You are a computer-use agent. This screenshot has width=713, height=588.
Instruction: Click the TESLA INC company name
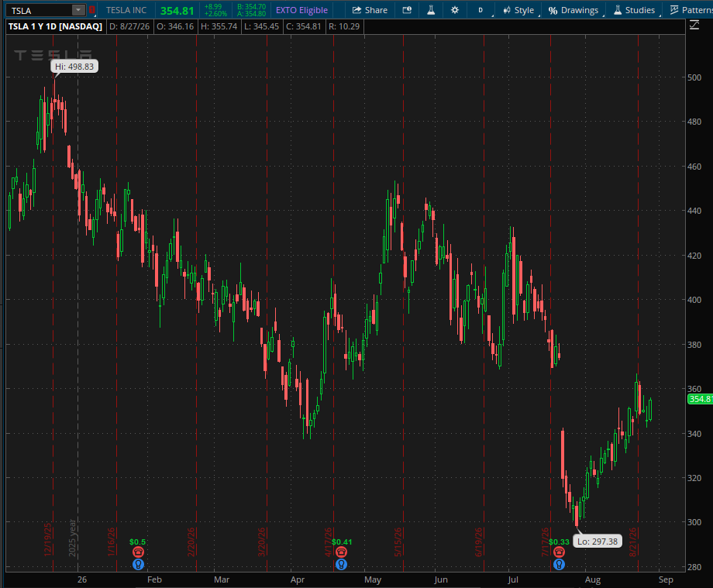point(126,10)
